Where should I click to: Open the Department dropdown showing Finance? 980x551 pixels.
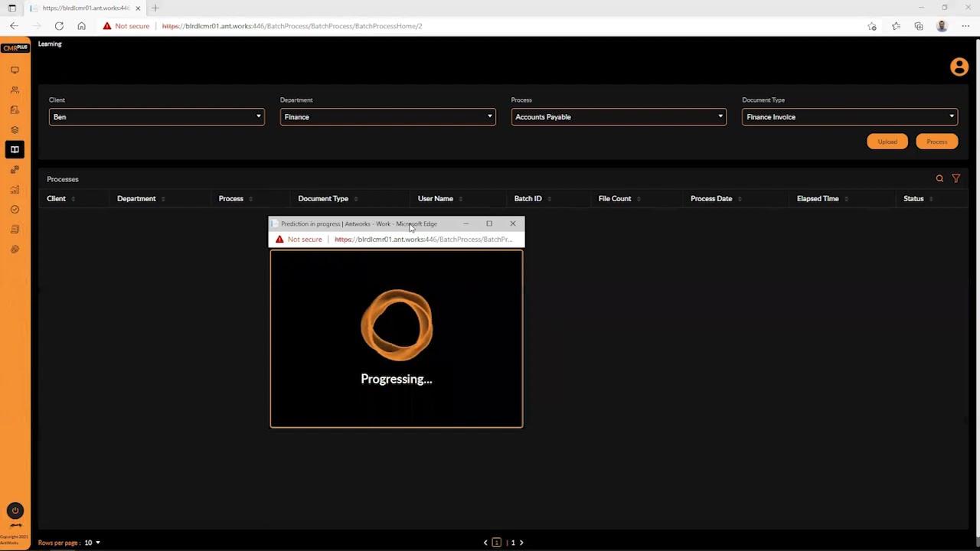tap(388, 117)
